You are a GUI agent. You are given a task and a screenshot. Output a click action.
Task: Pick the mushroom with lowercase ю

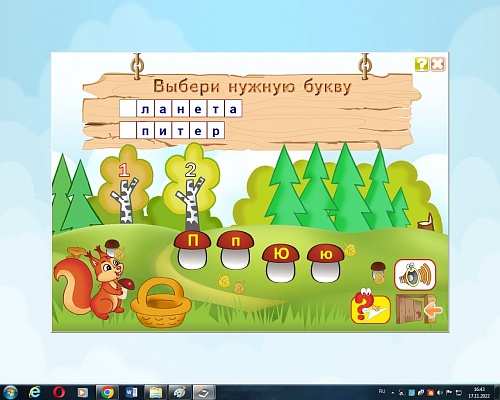(x=325, y=263)
